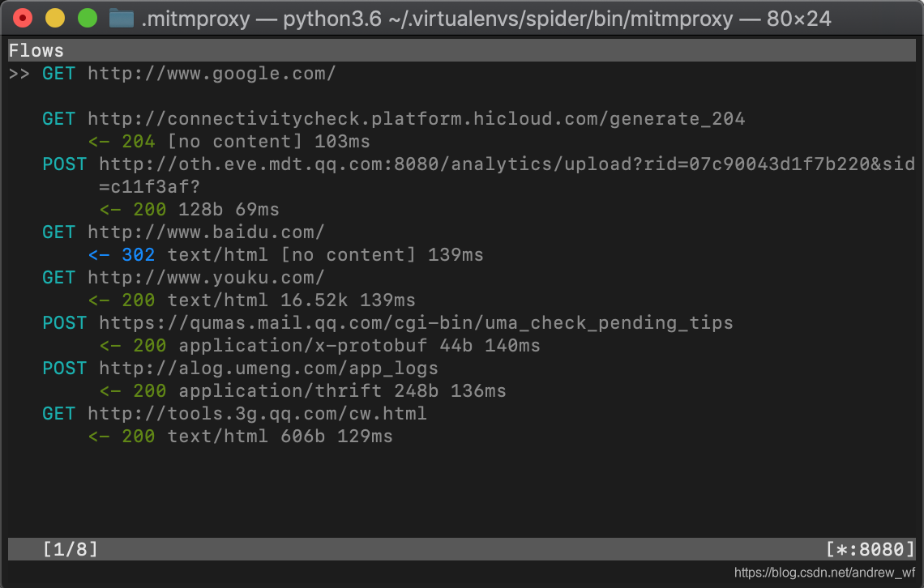The image size is (924, 588).
Task: Select the POST alog.umeng.com/app_logs flow
Action: [241, 368]
